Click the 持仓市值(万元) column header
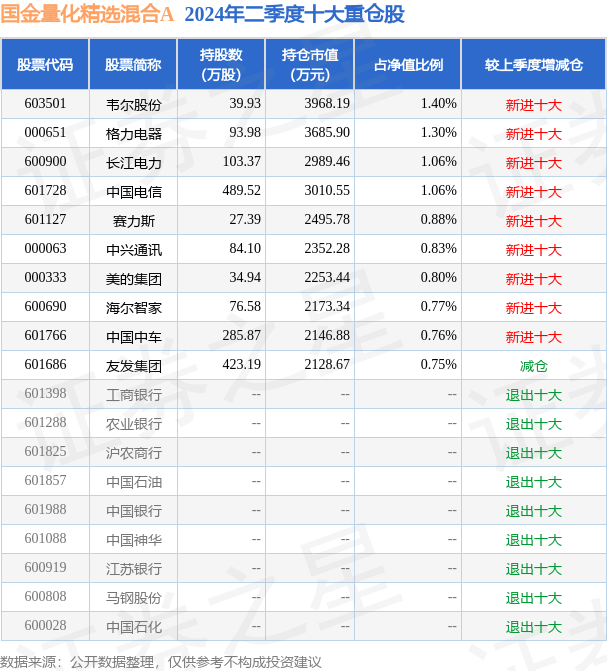Screen dimensions: 607x671 pyautogui.click(x=310, y=65)
